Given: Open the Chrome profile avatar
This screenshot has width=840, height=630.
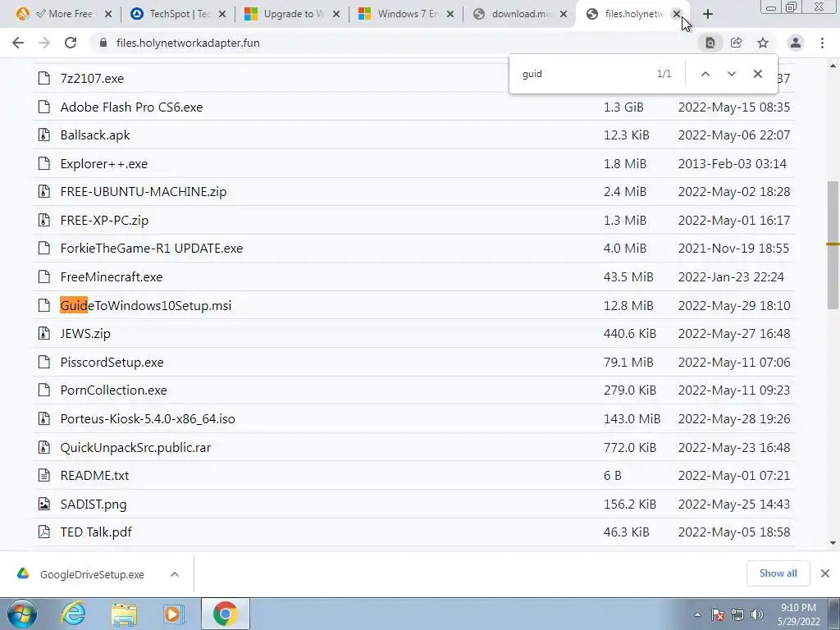Looking at the screenshot, I should tap(796, 43).
